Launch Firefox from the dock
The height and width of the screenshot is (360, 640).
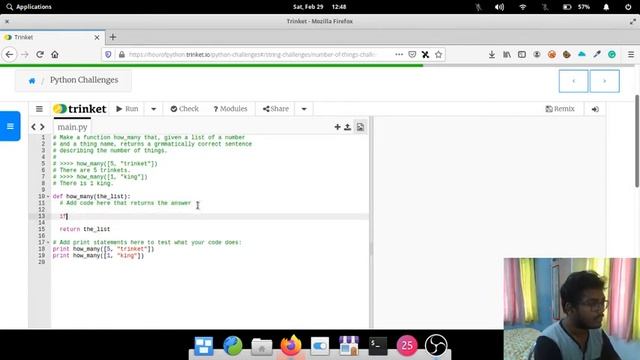[291, 346]
